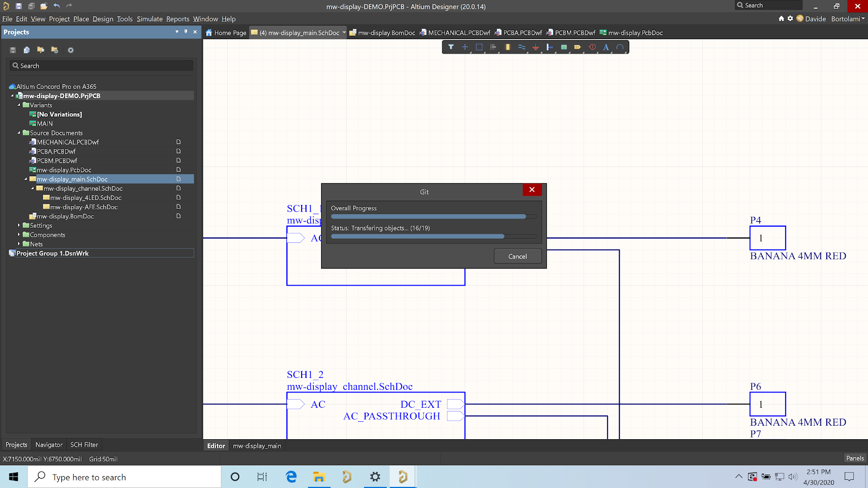The width and height of the screenshot is (868, 488).
Task: Switch to the Navigator panel tab
Action: [49, 445]
